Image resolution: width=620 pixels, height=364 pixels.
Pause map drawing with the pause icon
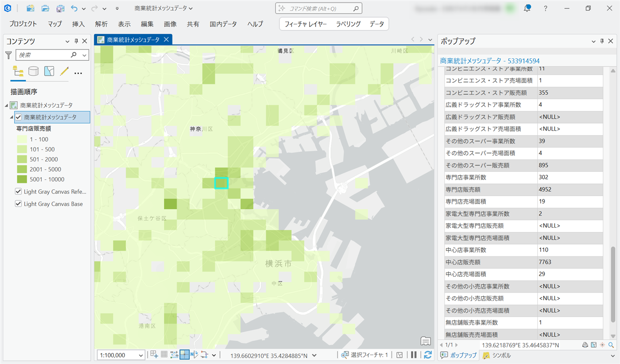(x=414, y=355)
